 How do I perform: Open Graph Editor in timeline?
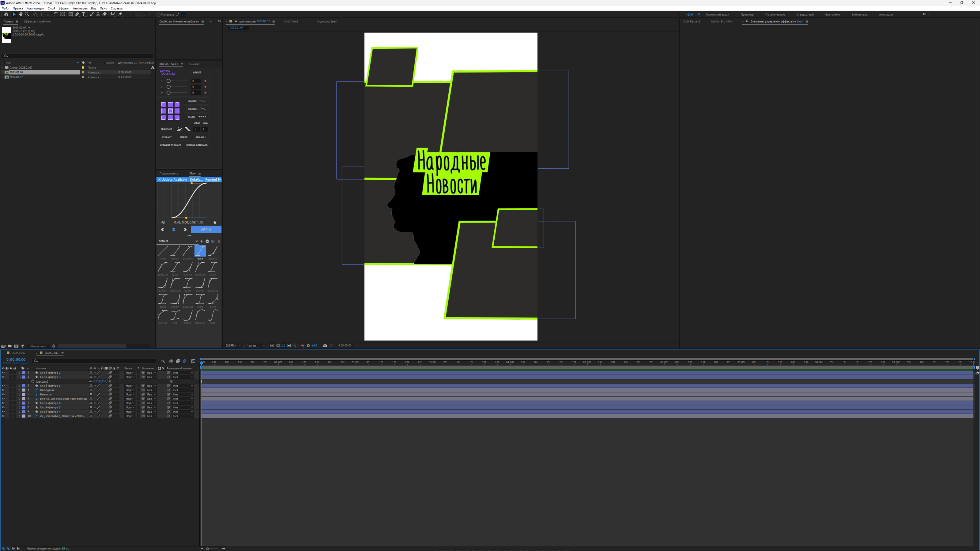pos(193,361)
